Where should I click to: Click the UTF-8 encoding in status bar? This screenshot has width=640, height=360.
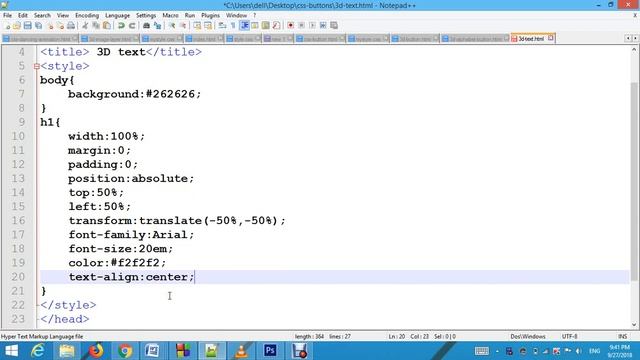[x=569, y=337]
